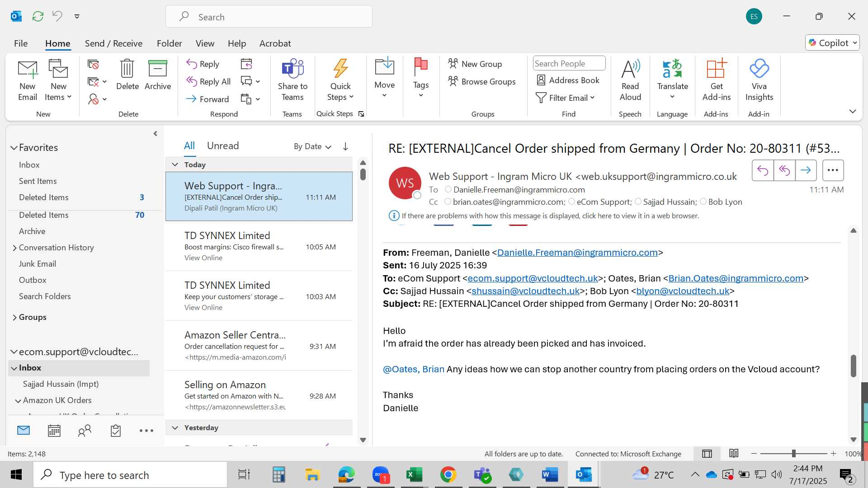
Task: Click the Search People field
Action: (x=569, y=63)
